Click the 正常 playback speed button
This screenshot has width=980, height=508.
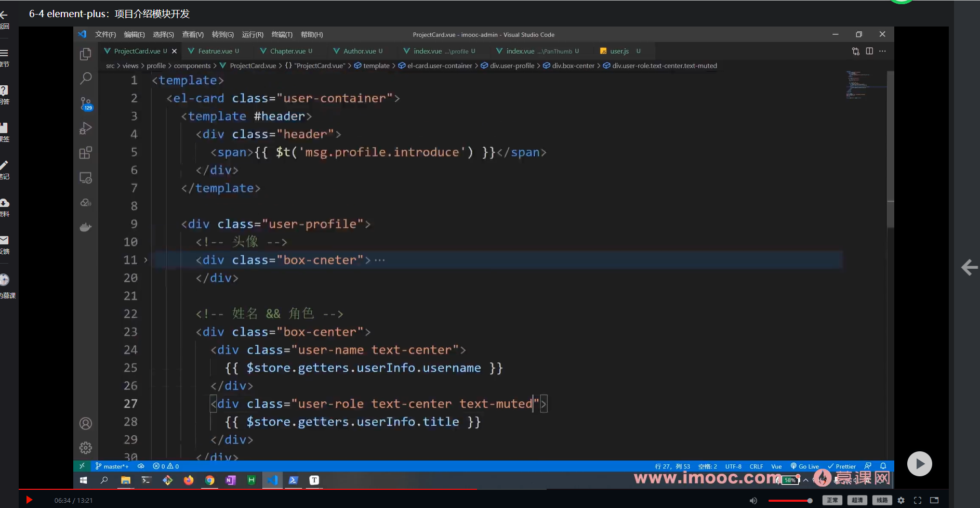(832, 500)
